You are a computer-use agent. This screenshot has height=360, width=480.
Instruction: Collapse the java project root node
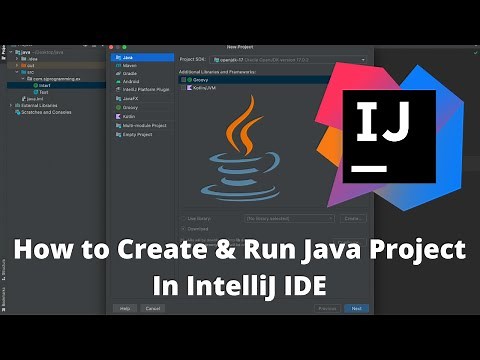pos(11,52)
